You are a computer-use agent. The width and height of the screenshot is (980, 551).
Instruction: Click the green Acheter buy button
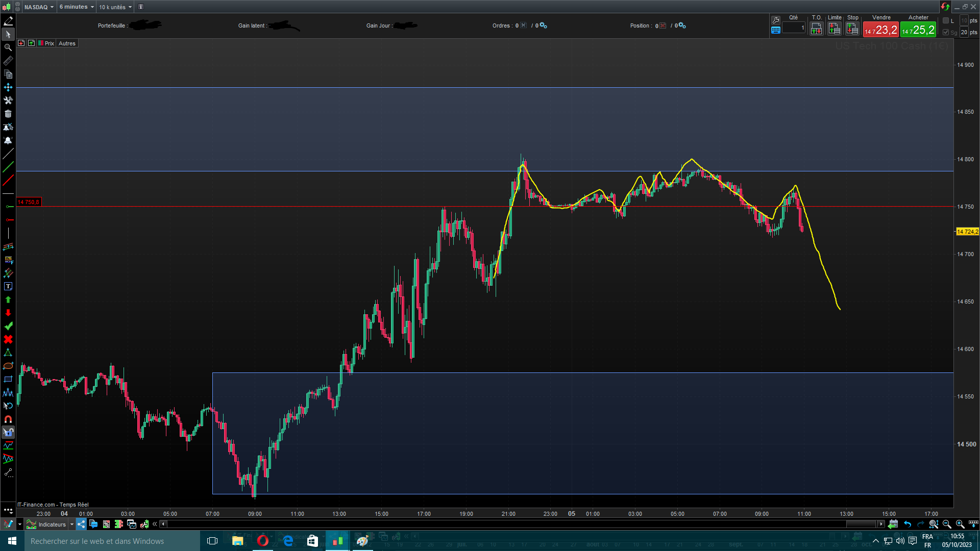point(918,30)
